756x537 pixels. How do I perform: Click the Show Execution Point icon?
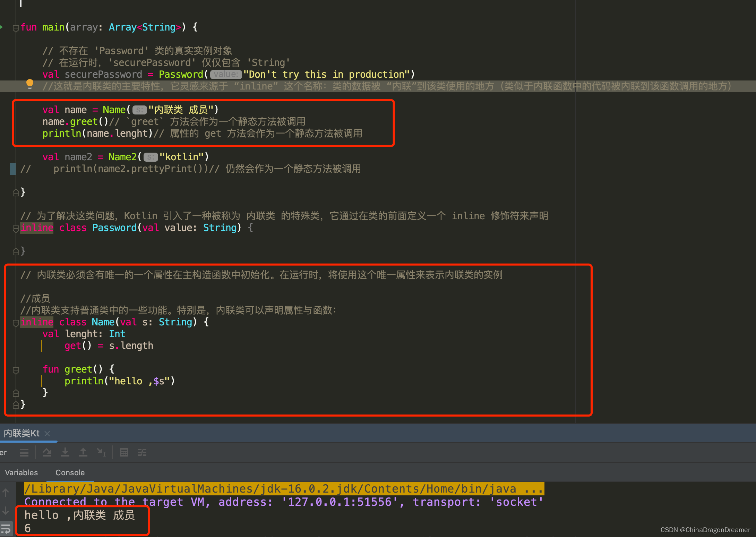(x=24, y=452)
